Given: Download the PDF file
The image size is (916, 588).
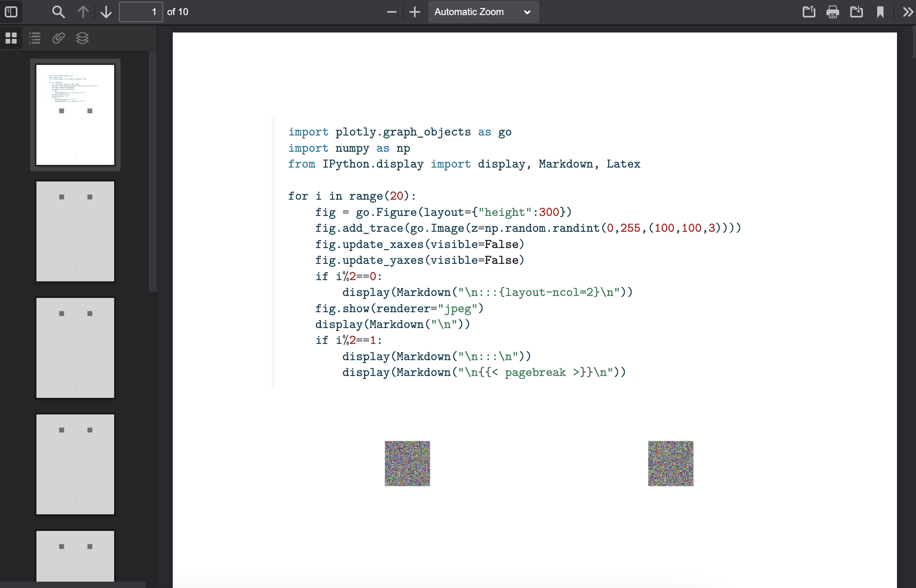Looking at the screenshot, I should click(x=856, y=12).
